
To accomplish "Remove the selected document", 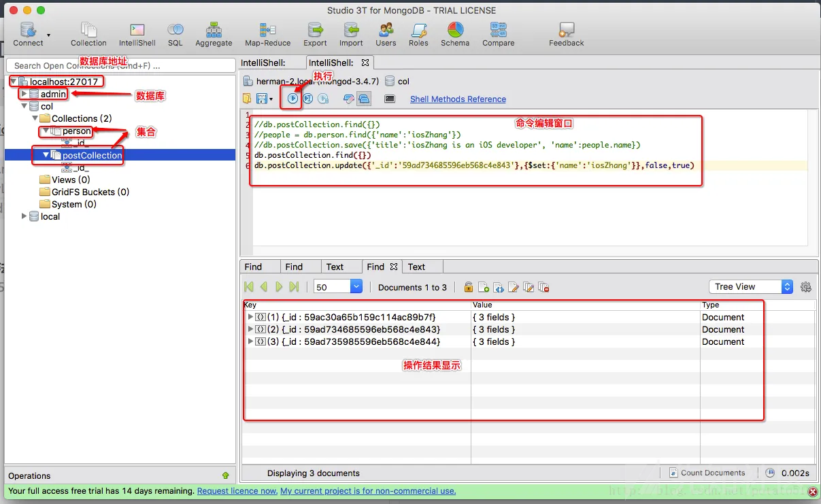I will coord(543,287).
